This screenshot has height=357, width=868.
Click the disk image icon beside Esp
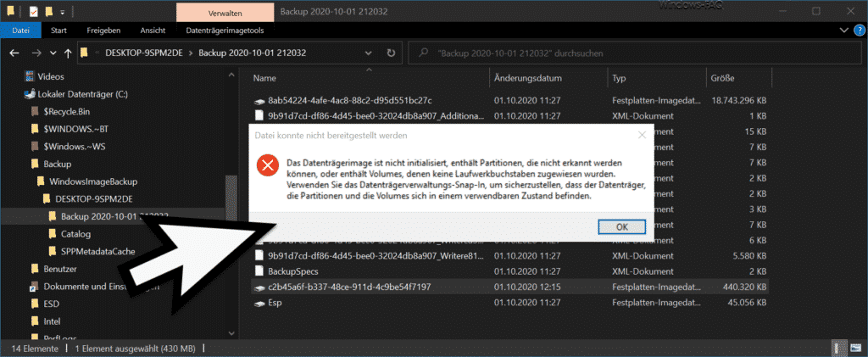click(x=259, y=304)
